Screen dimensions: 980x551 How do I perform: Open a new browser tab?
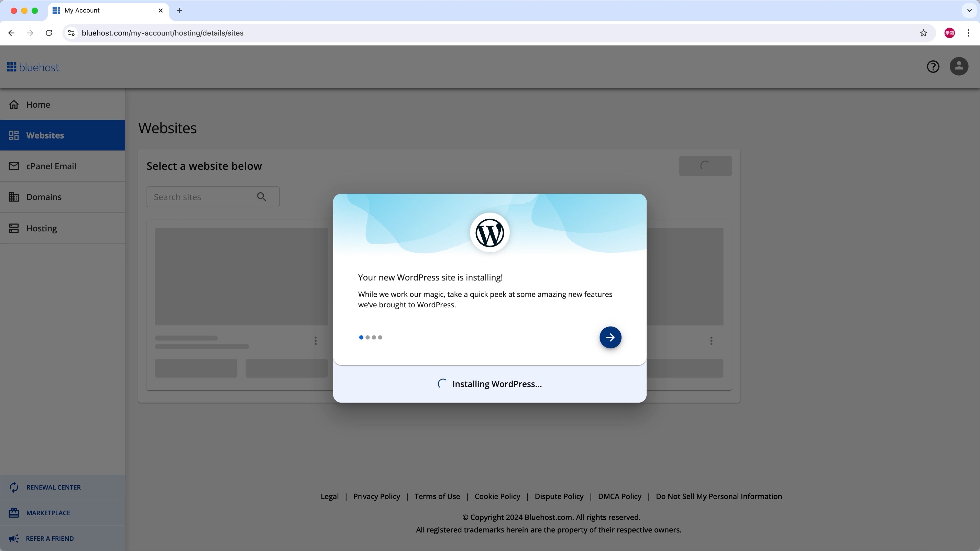click(x=180, y=11)
